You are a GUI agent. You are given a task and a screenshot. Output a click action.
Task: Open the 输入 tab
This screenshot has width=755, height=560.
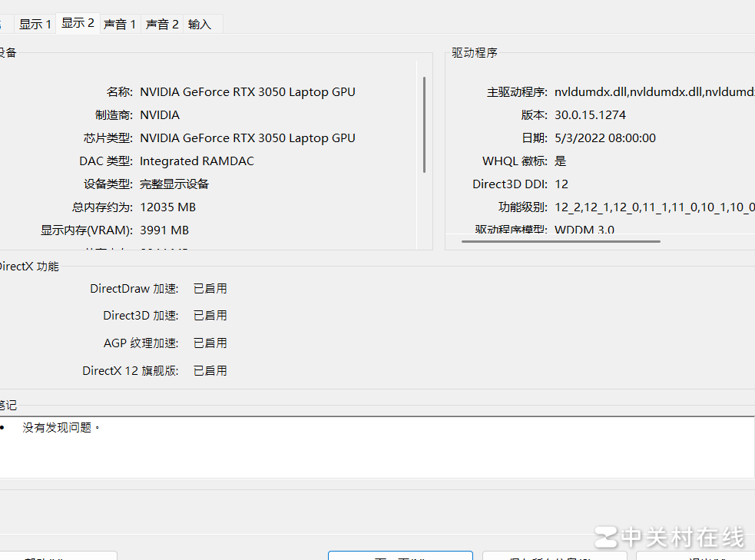(200, 24)
